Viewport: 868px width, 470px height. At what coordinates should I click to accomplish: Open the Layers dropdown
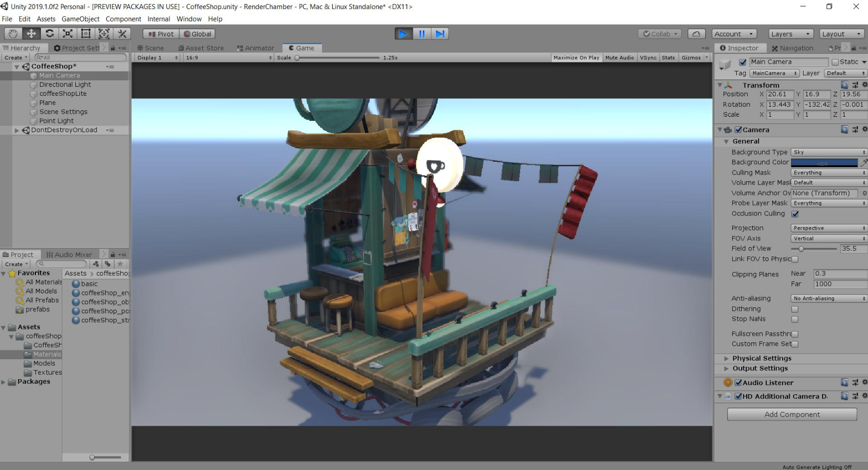(791, 34)
